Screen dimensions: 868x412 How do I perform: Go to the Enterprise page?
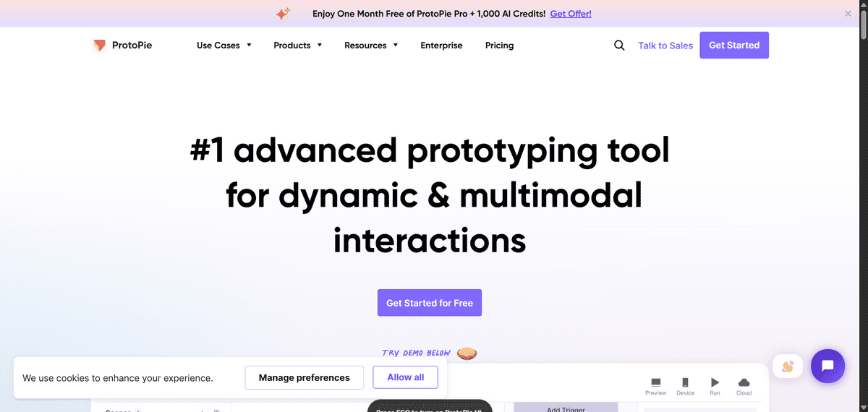[441, 46]
